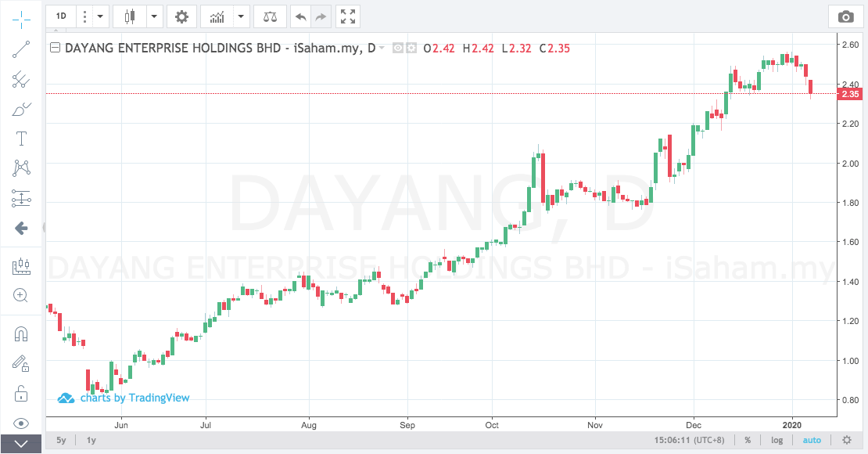Select the trend line drawing tool
868x454 pixels.
coord(21,49)
